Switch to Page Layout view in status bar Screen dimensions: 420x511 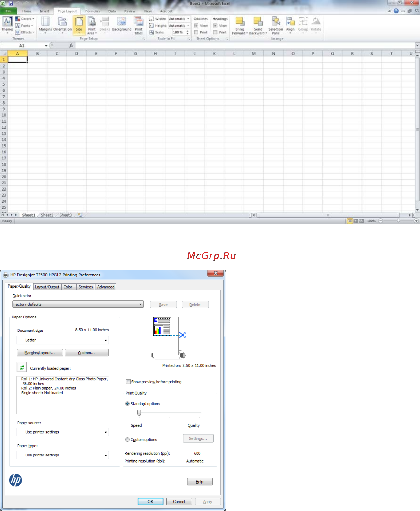pos(355,221)
